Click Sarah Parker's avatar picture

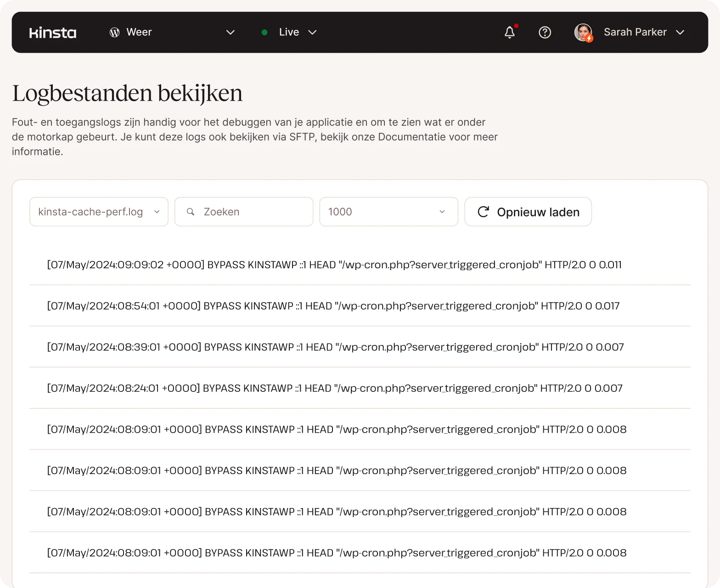click(583, 32)
